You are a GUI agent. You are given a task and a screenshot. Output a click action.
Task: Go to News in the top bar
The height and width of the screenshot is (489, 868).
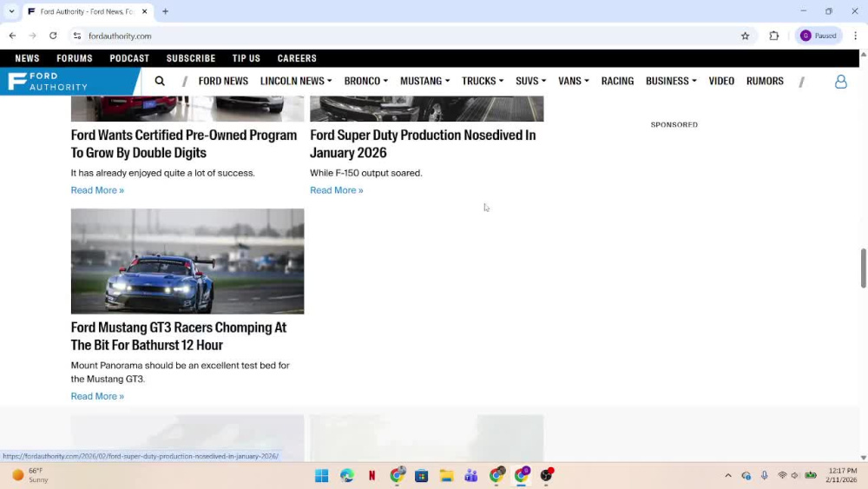pyautogui.click(x=27, y=58)
